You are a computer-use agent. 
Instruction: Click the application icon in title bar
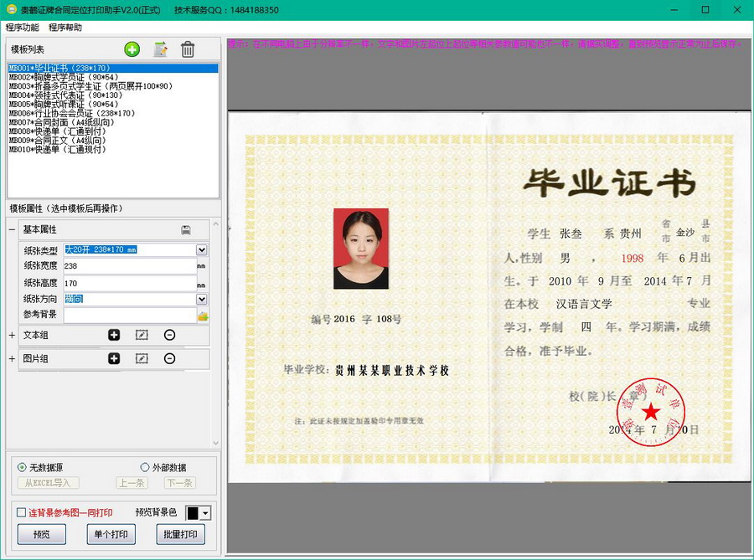tap(11, 9)
